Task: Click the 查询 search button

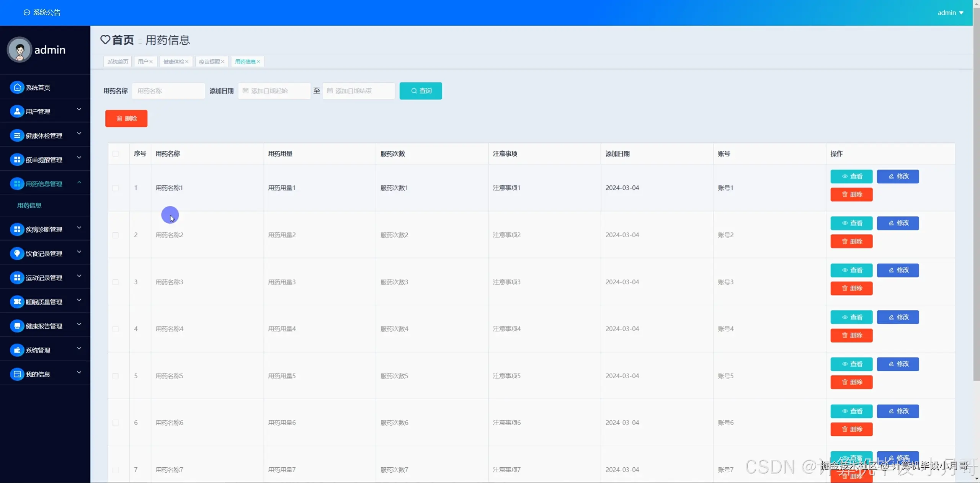Action: pos(420,91)
